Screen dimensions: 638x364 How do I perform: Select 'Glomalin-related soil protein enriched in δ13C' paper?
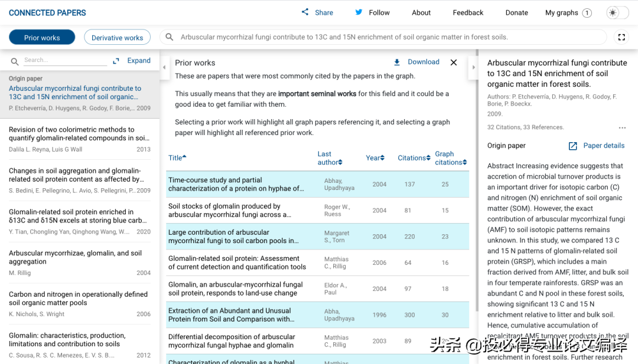(x=80, y=221)
